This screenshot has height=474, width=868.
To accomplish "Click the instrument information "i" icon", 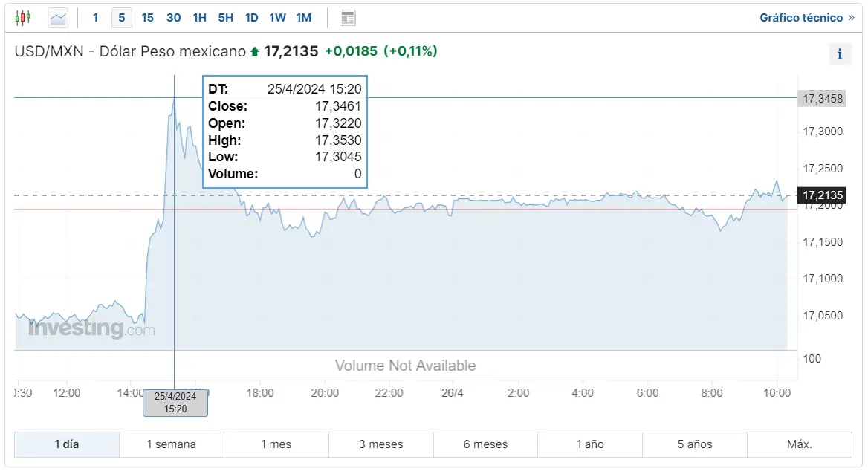I will click(840, 53).
